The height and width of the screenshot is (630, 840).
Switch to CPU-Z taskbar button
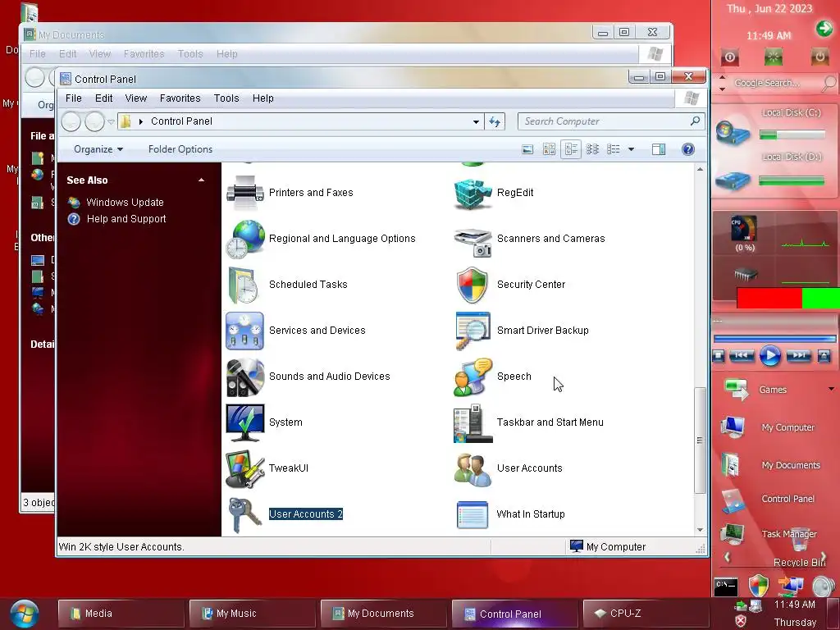coord(646,614)
